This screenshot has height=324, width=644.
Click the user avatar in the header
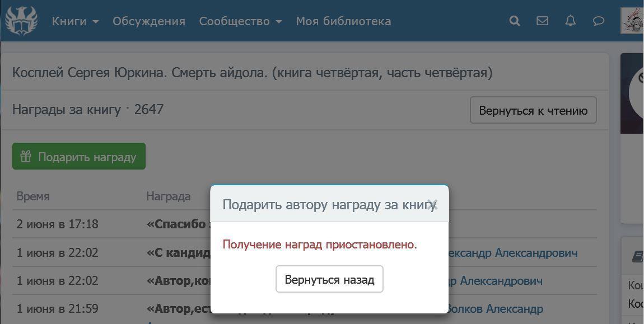(x=633, y=21)
